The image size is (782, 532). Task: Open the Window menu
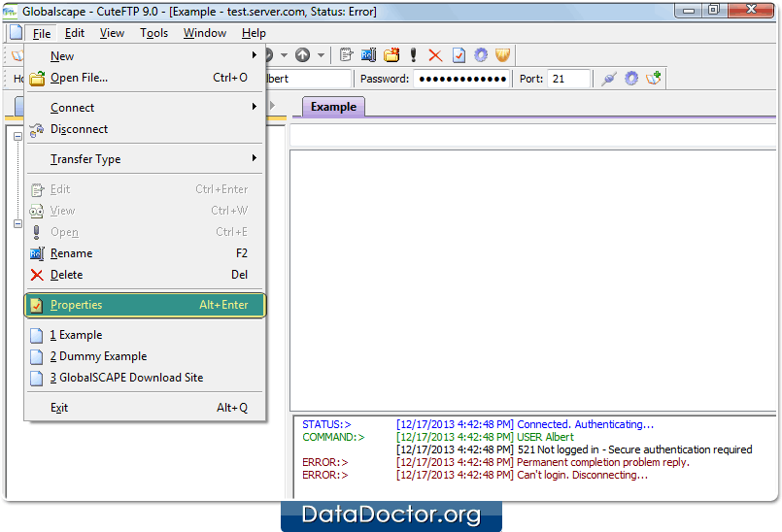coord(204,33)
